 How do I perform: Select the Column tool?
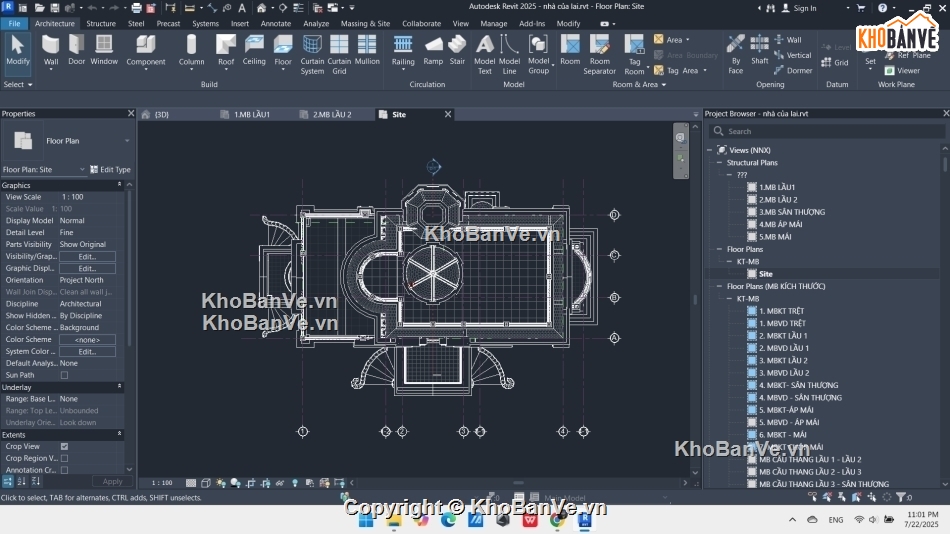pos(191,52)
